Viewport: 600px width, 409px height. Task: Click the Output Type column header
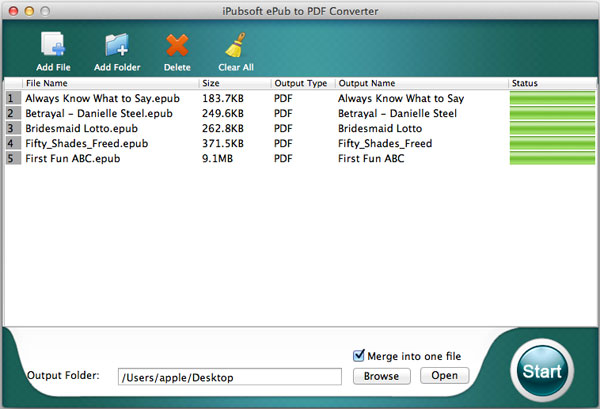click(301, 83)
